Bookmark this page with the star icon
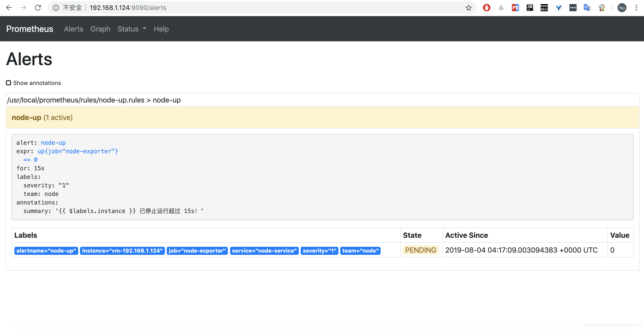This screenshot has height=329, width=644. 469,8
